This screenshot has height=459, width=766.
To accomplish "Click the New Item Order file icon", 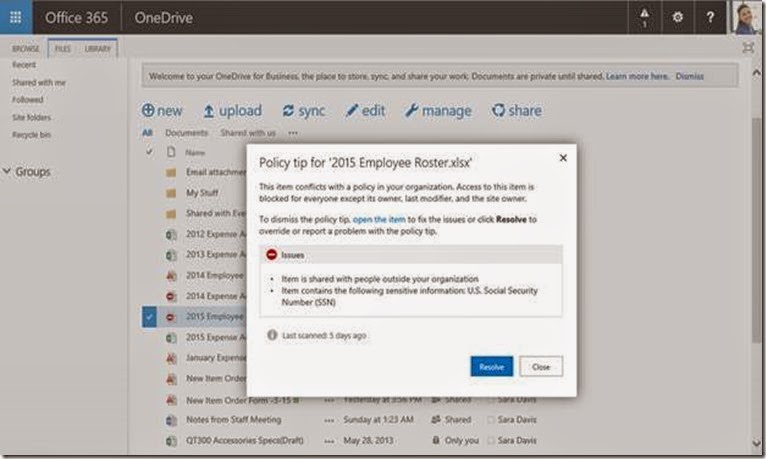I will [170, 378].
